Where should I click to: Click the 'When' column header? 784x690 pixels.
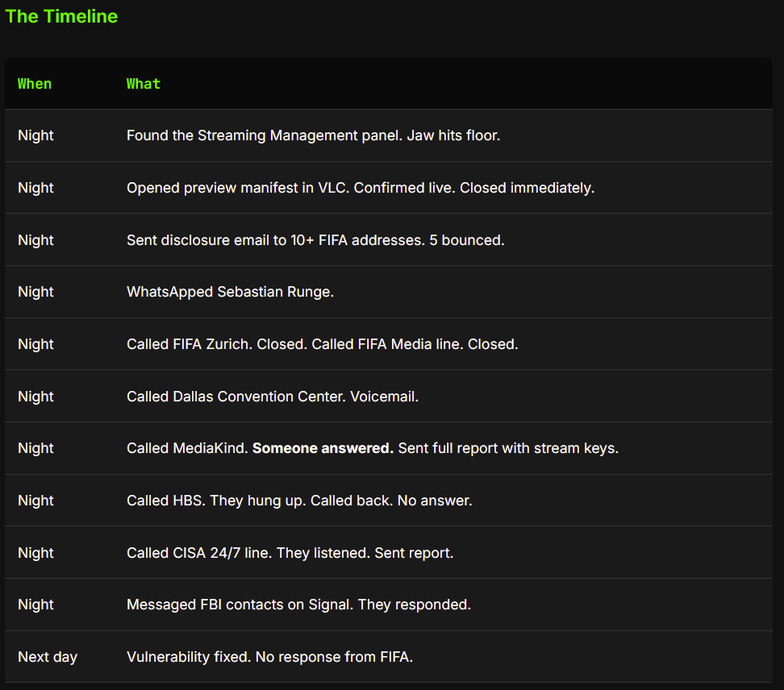tap(35, 84)
